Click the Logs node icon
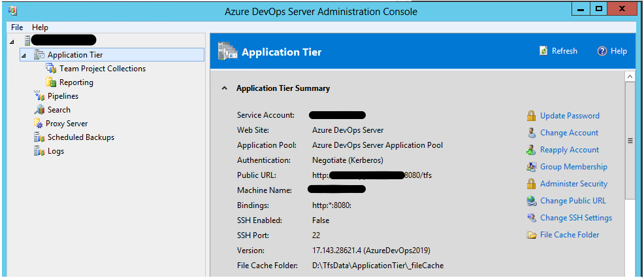Image resolution: width=644 pixels, height=278 pixels. [x=39, y=151]
